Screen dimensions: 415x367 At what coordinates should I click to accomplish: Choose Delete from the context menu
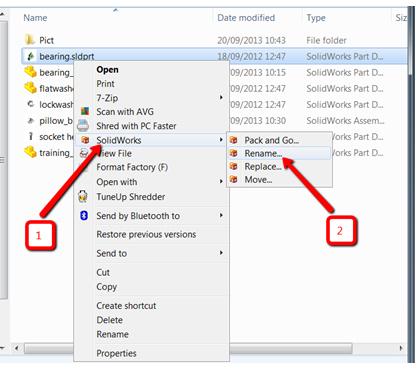pos(109,320)
